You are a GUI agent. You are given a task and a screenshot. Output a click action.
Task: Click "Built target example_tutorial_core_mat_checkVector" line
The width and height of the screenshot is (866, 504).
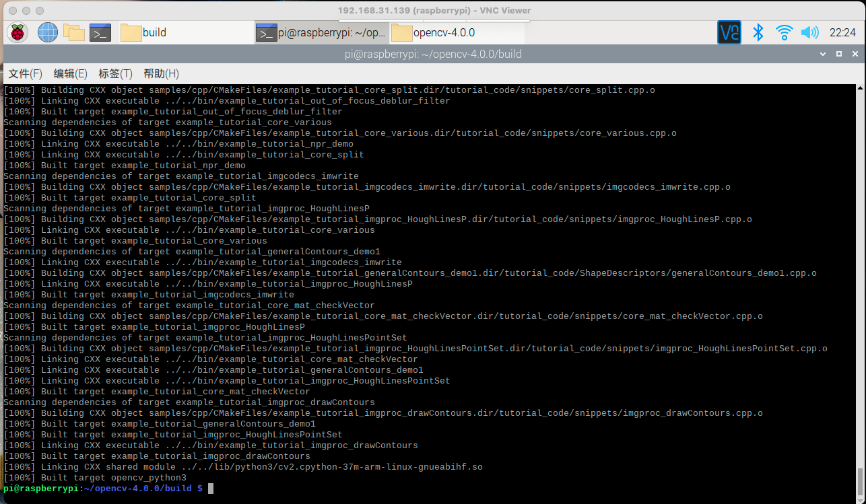(157, 391)
